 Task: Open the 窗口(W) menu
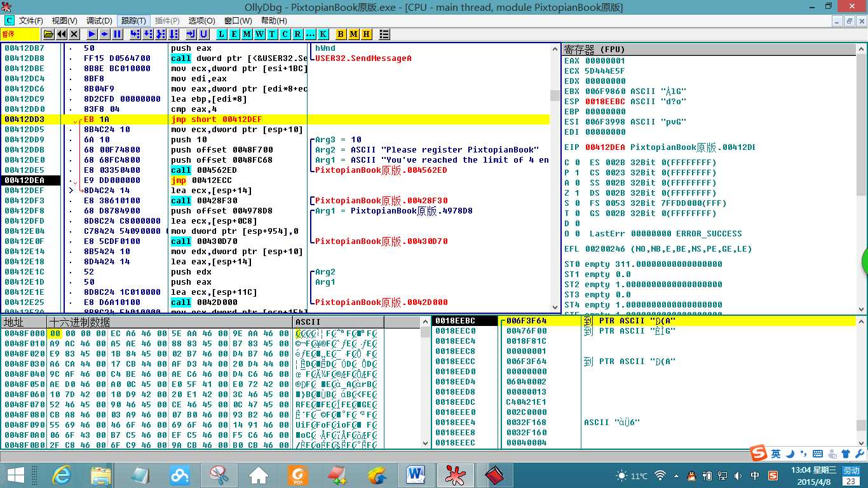238,21
